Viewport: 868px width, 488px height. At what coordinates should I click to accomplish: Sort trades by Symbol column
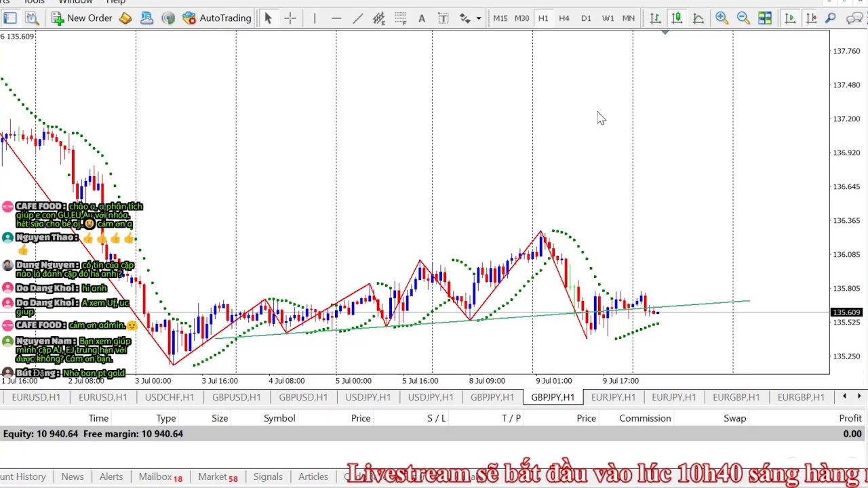point(279,418)
